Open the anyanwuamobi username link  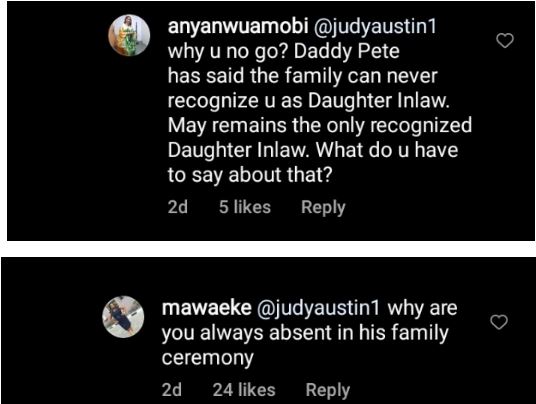coord(238,27)
